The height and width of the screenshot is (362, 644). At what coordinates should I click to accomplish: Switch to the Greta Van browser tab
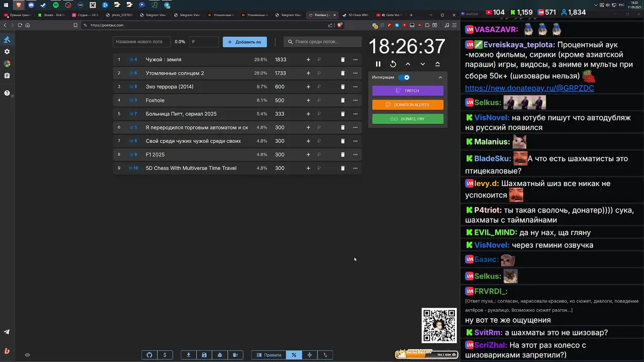tap(389, 15)
